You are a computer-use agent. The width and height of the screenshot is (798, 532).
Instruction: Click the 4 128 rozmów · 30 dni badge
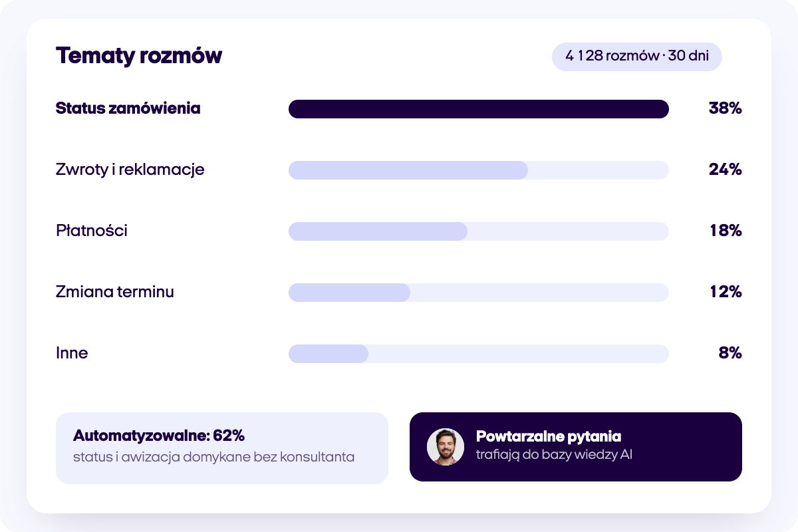637,57
